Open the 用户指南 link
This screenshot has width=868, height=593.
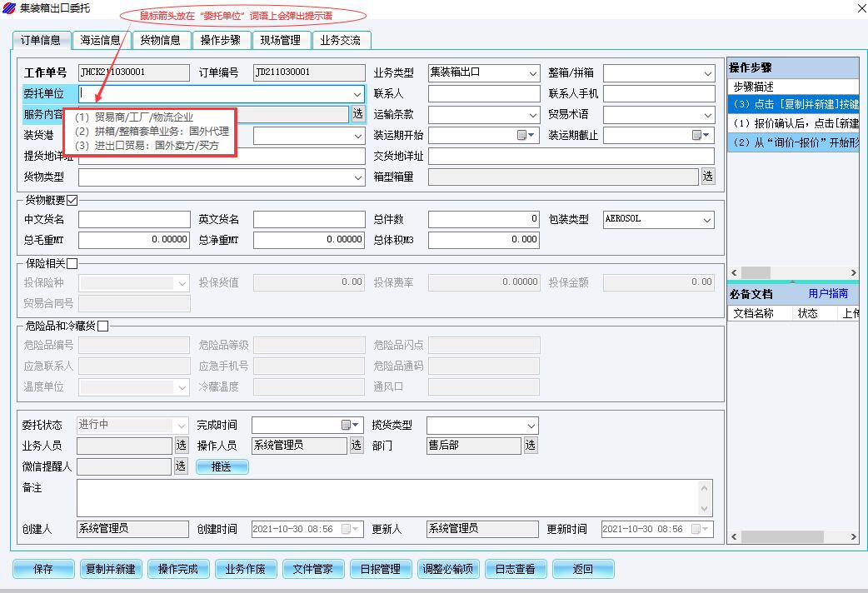827,293
